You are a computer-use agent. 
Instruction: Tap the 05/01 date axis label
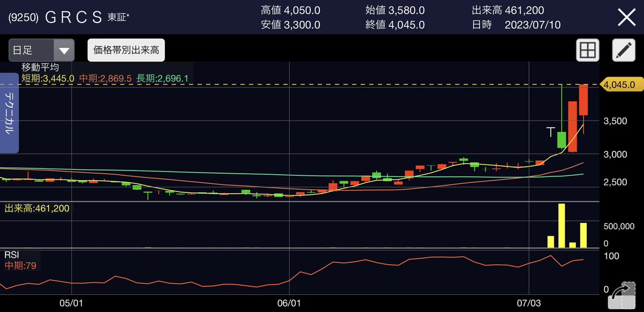click(70, 303)
